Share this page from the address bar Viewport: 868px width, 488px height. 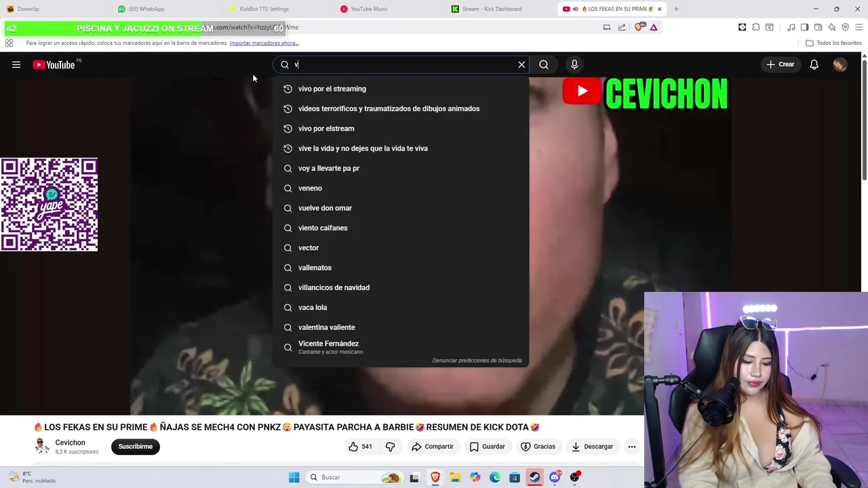coord(622,27)
